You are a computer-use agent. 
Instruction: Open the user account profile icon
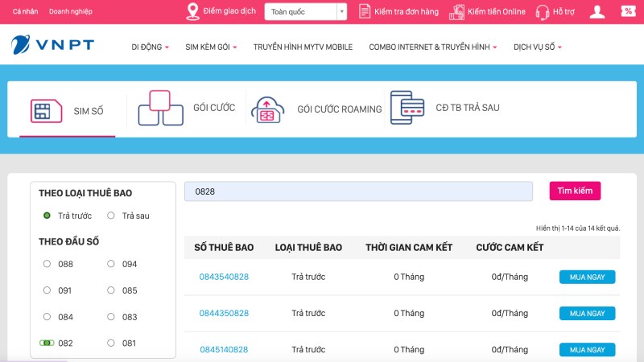(597, 11)
